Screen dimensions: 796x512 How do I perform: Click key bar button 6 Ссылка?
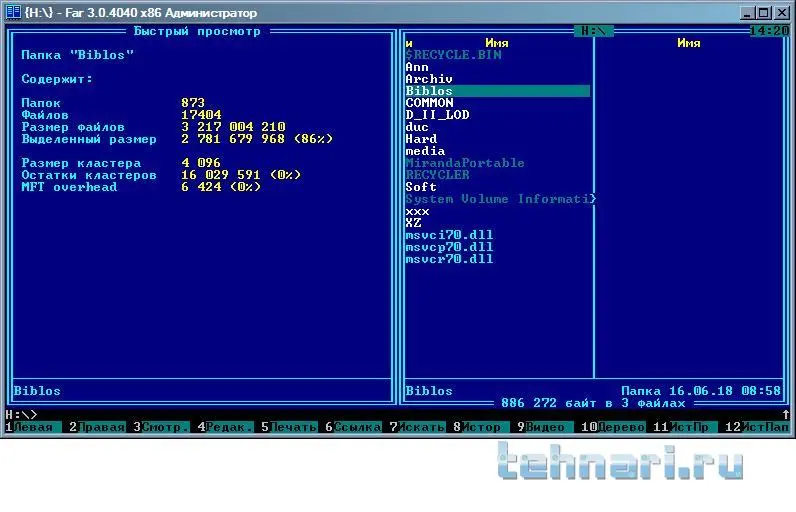[x=353, y=427]
